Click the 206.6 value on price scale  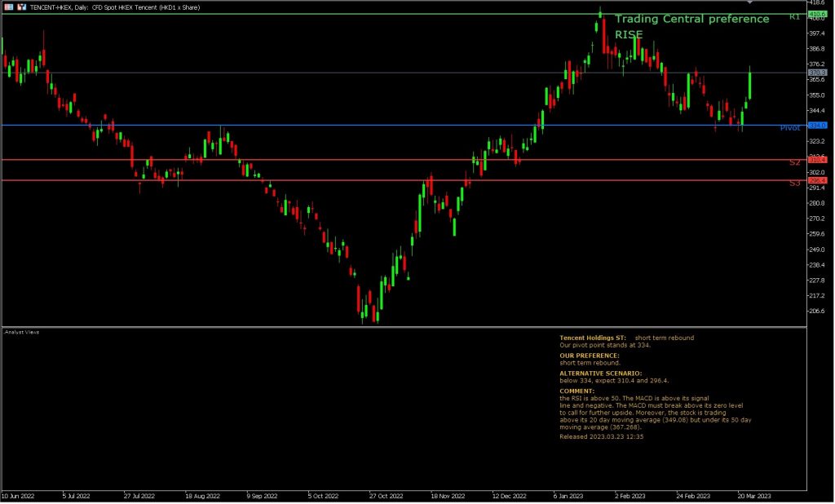816,312
